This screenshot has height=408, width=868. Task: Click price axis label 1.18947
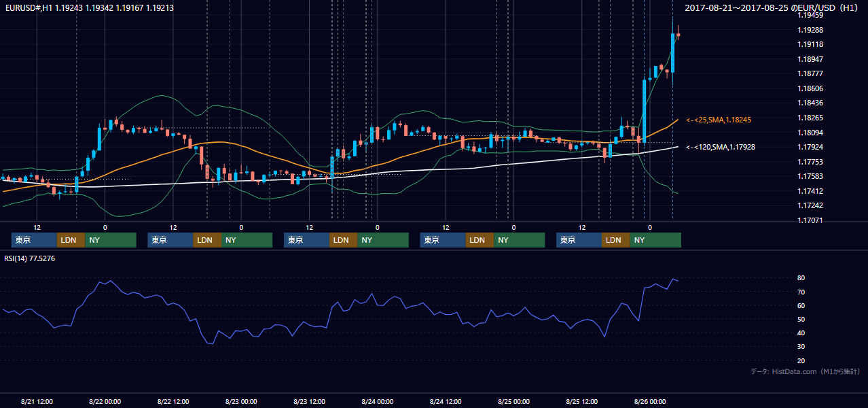(x=810, y=59)
